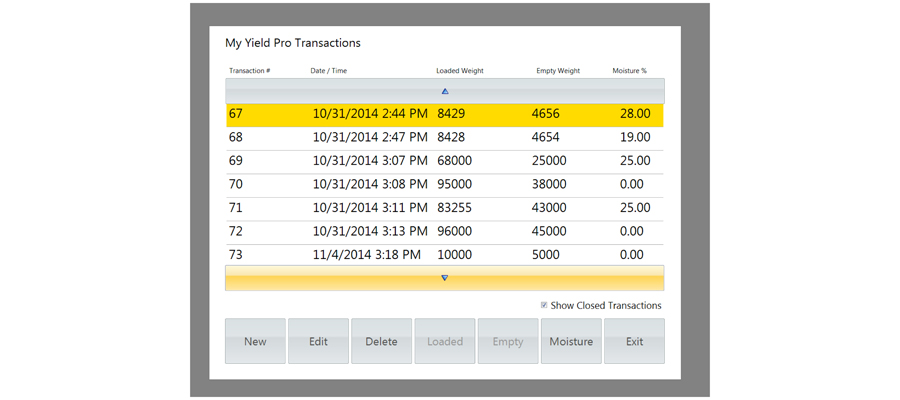Click moisture 25.00 in transaction 71 row
900x400 pixels.
(x=635, y=208)
